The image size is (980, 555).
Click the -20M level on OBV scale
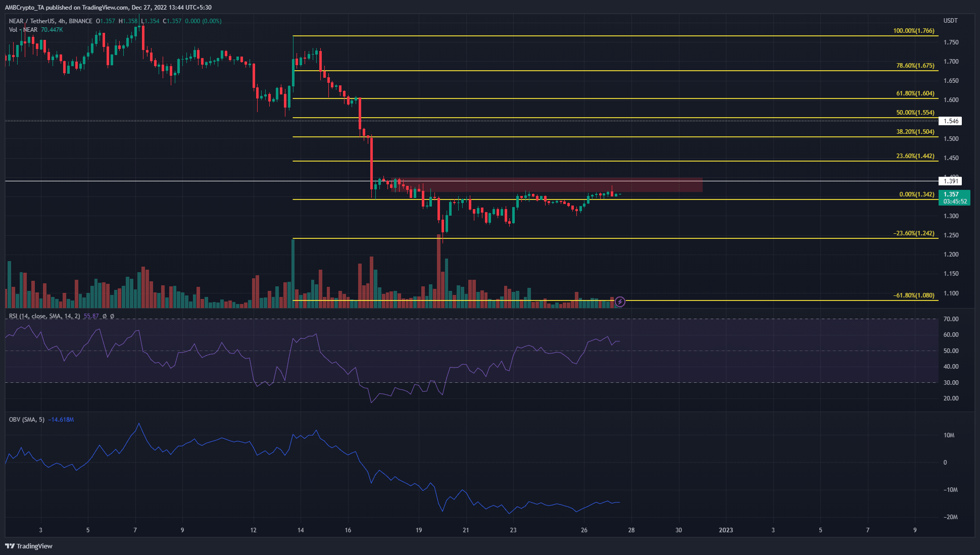[x=950, y=517]
